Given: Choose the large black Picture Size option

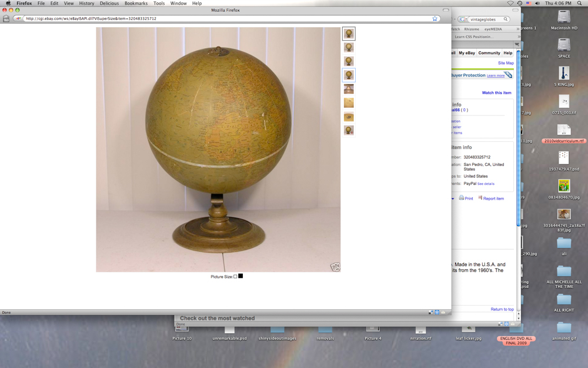Looking at the screenshot, I should (x=240, y=276).
